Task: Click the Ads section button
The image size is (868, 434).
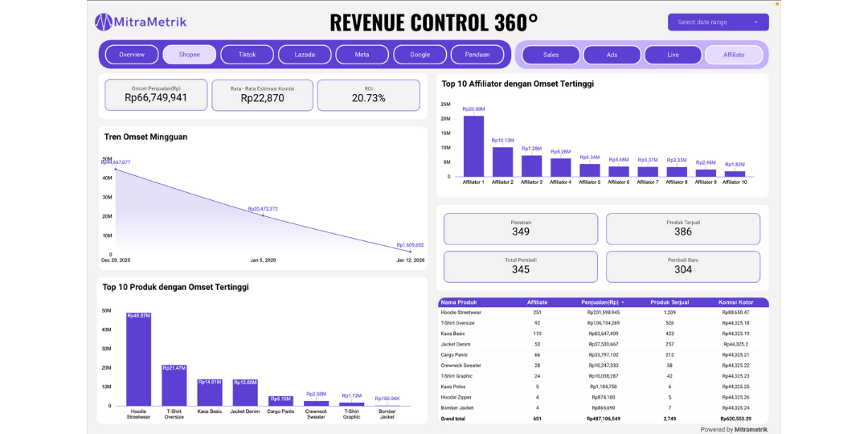Action: pyautogui.click(x=612, y=55)
